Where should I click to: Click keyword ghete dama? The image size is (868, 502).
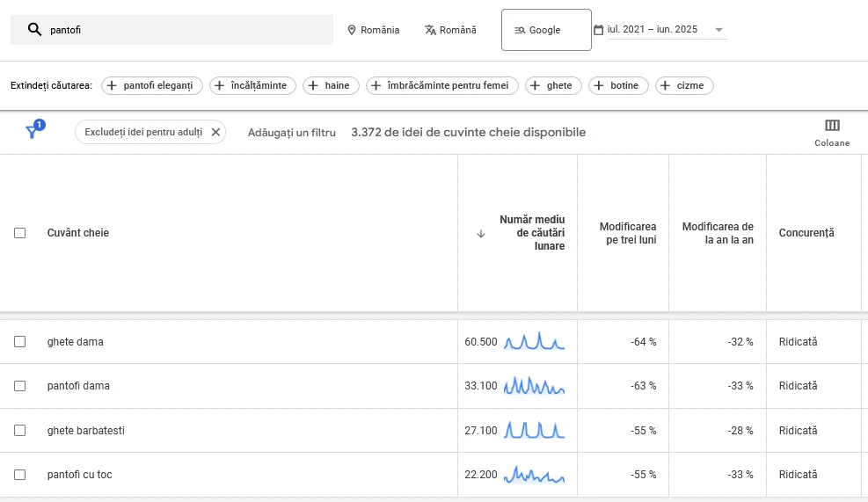pos(76,341)
